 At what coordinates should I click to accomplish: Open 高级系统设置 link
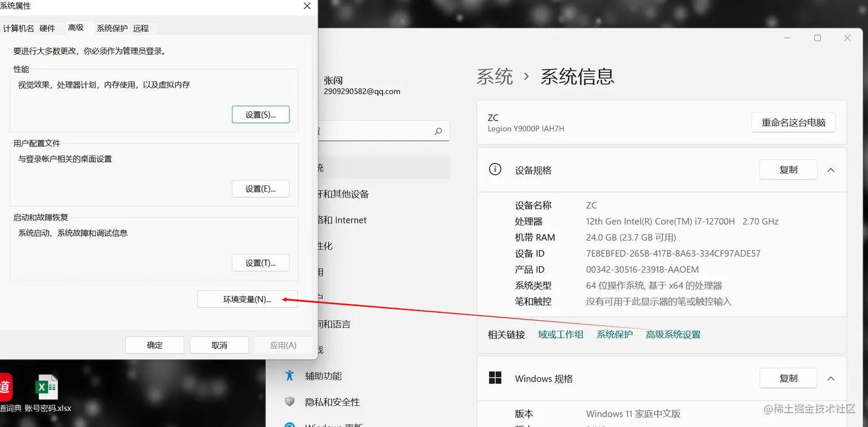[673, 334]
